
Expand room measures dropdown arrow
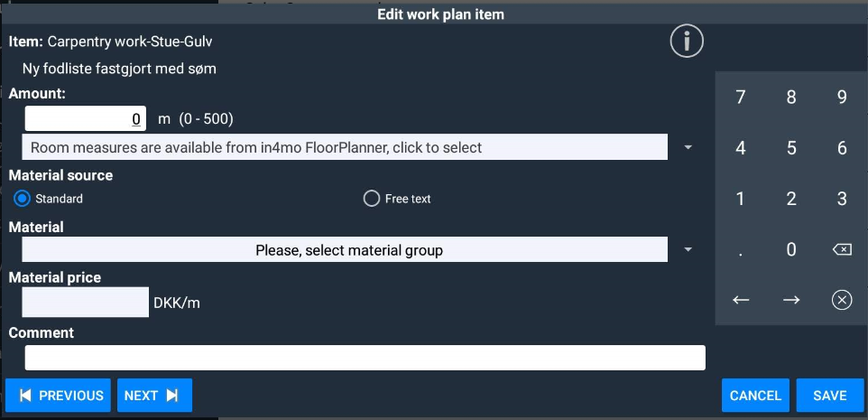click(x=688, y=147)
